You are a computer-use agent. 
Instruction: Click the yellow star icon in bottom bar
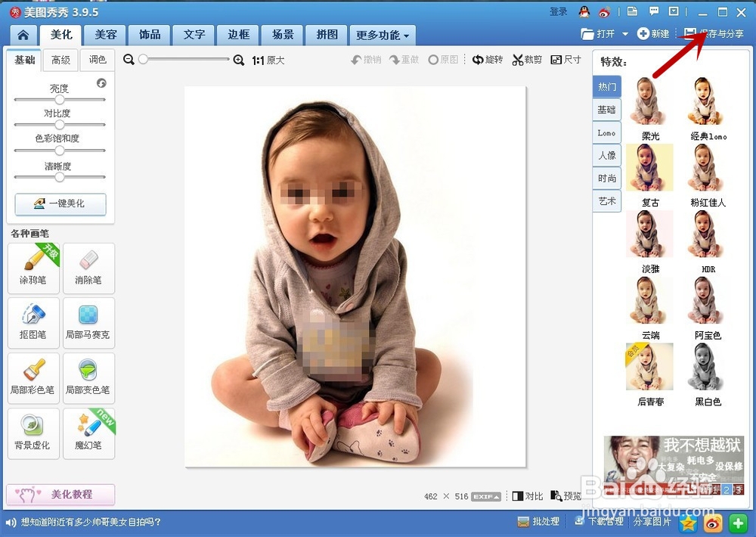(688, 523)
